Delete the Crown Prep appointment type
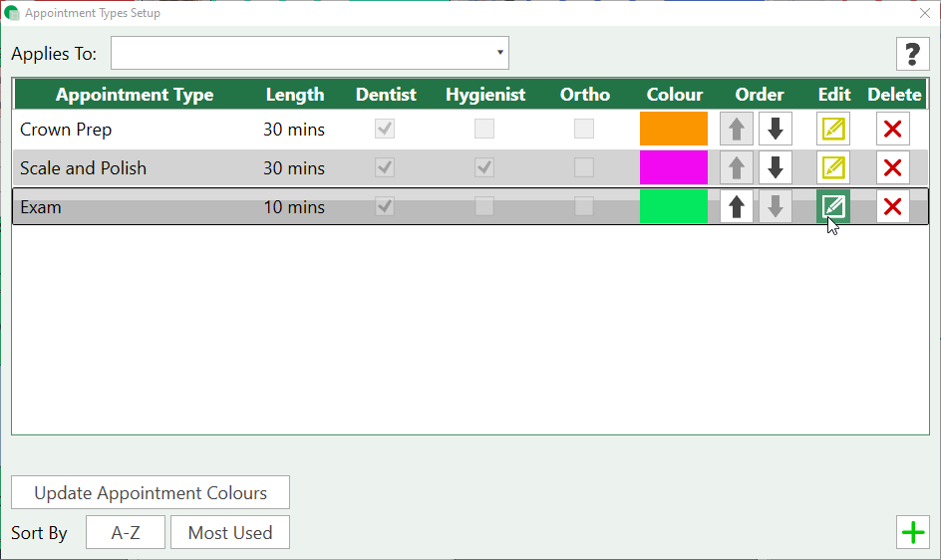Screen dimensions: 941x560 pos(893,130)
